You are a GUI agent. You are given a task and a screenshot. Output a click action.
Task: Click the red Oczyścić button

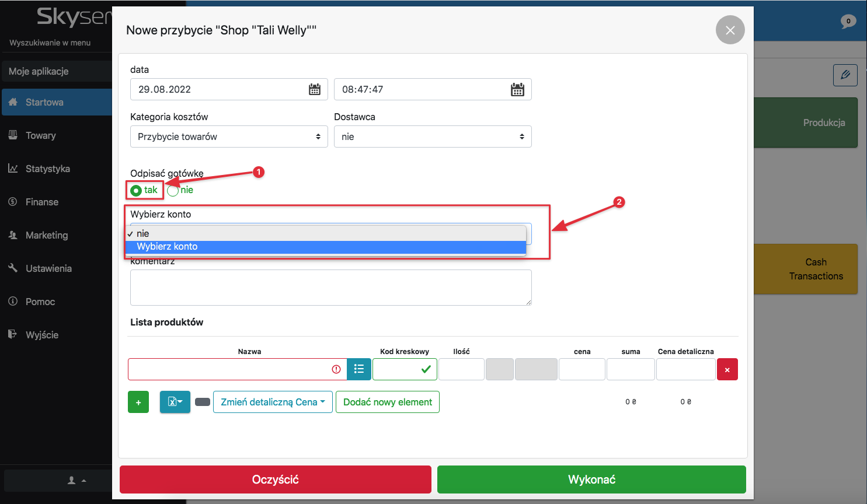point(275,480)
